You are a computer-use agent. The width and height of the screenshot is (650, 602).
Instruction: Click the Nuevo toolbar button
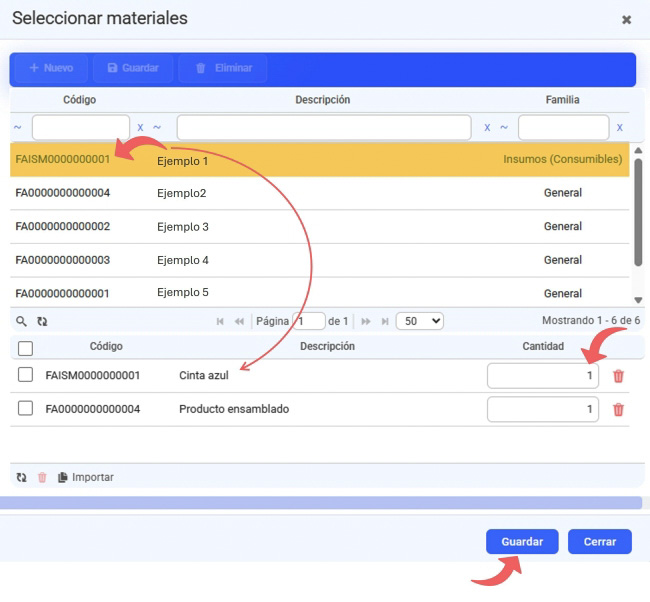pos(51,68)
